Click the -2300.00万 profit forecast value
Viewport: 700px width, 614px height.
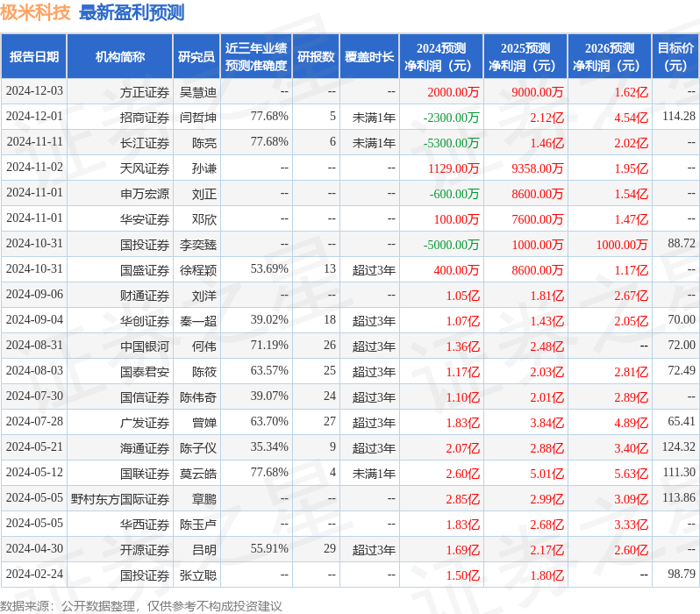click(451, 118)
